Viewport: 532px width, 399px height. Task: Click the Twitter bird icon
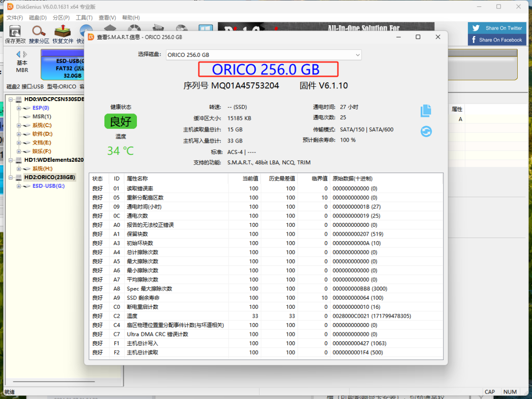pos(476,28)
